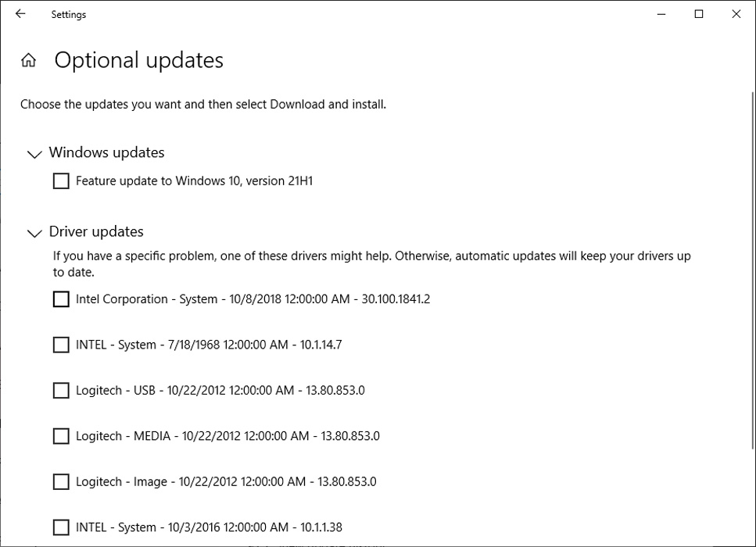756x547 pixels.
Task: Select INTEL System 10.1.1.38 checkbox
Action: pos(61,527)
